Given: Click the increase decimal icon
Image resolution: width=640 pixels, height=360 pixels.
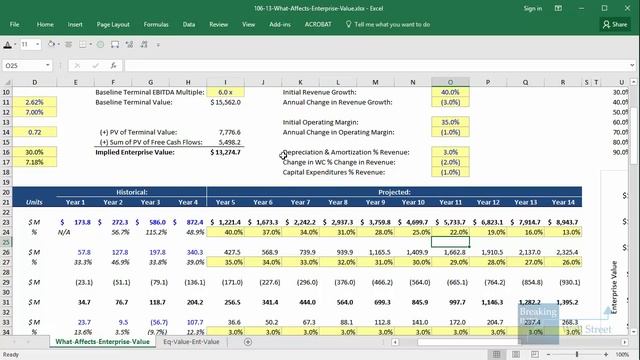Looking at the screenshot, I should 129,44.
